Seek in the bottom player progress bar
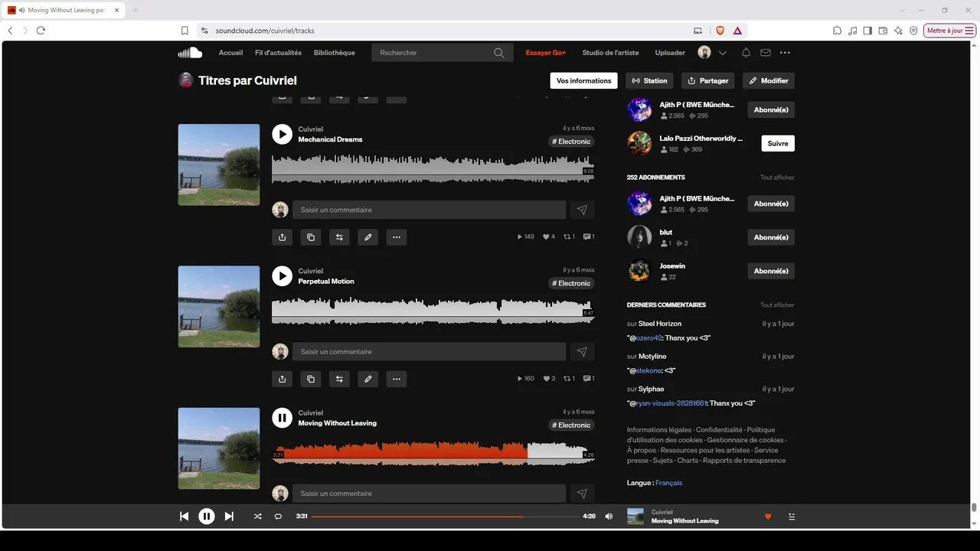This screenshot has height=551, width=980. pos(445,517)
